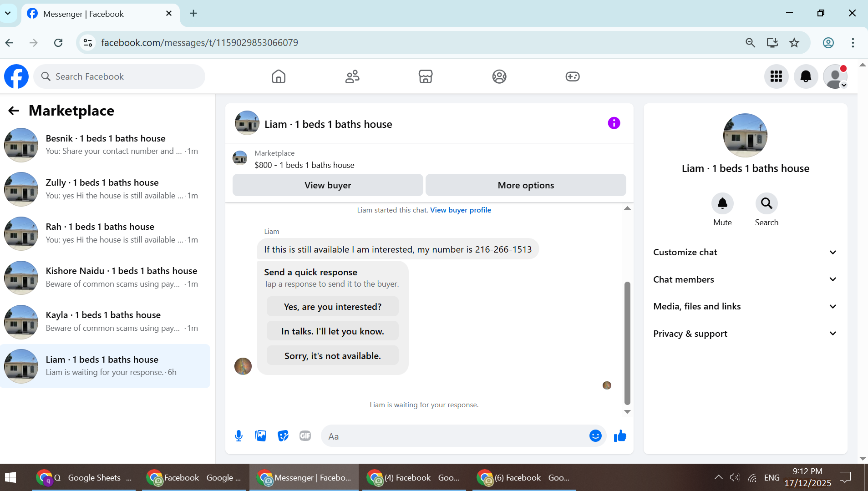
Task: Select the Messenger | Facebook browser tab
Action: (x=100, y=14)
